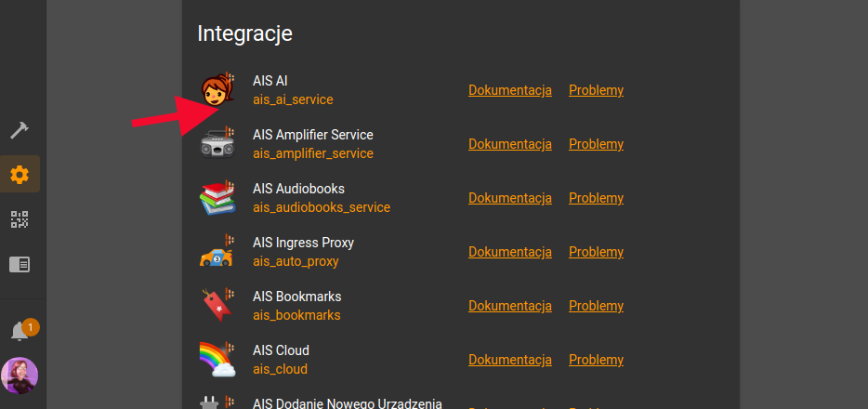This screenshot has height=409, width=868.
Task: Click the AIS Bookmarks red tag icon
Action: coord(217,305)
